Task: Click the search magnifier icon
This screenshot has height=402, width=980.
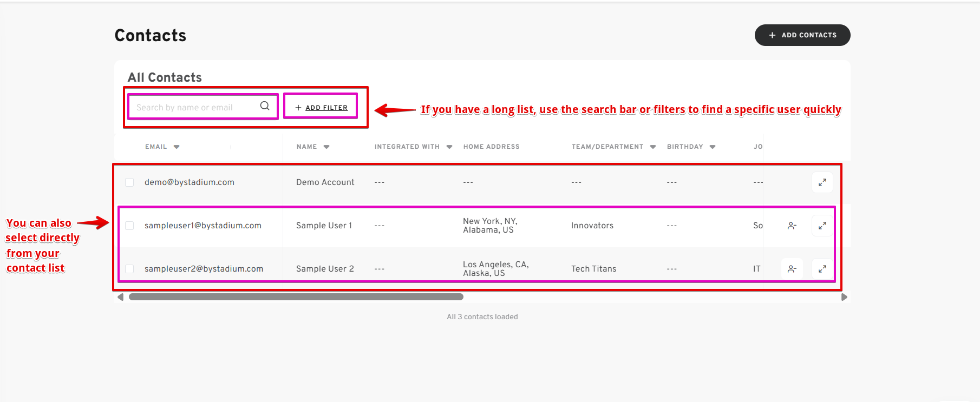Action: tap(265, 106)
